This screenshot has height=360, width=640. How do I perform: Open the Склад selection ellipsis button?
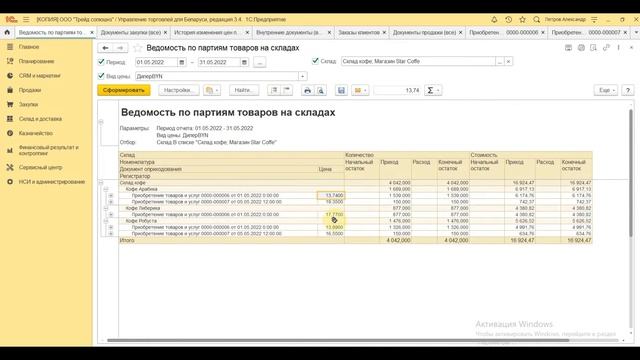(x=500, y=61)
